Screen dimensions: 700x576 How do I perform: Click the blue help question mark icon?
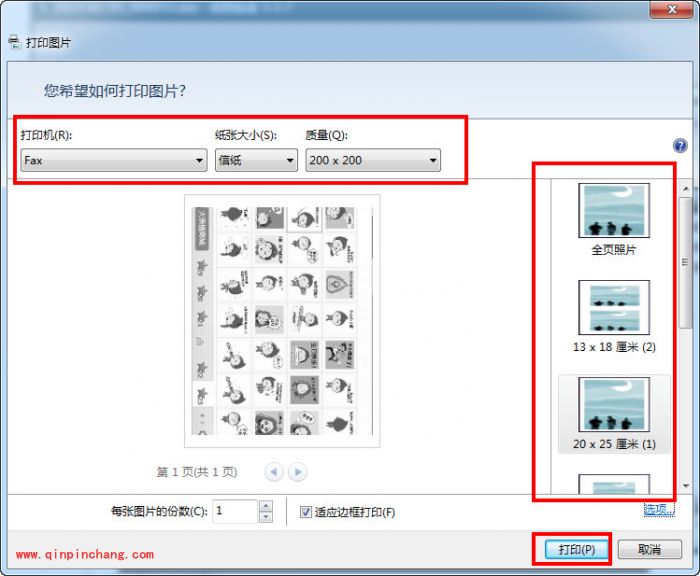pos(679,146)
